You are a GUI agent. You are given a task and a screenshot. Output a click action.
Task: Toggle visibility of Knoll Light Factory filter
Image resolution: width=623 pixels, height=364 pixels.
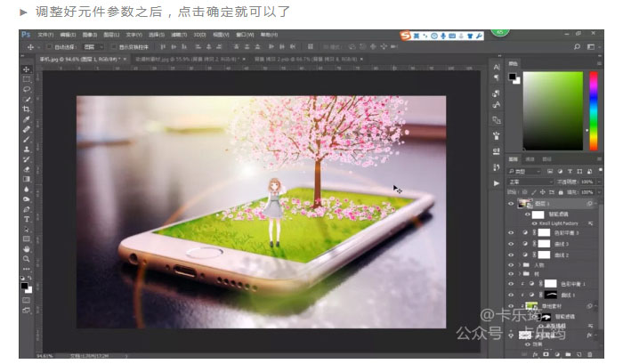pos(535,223)
